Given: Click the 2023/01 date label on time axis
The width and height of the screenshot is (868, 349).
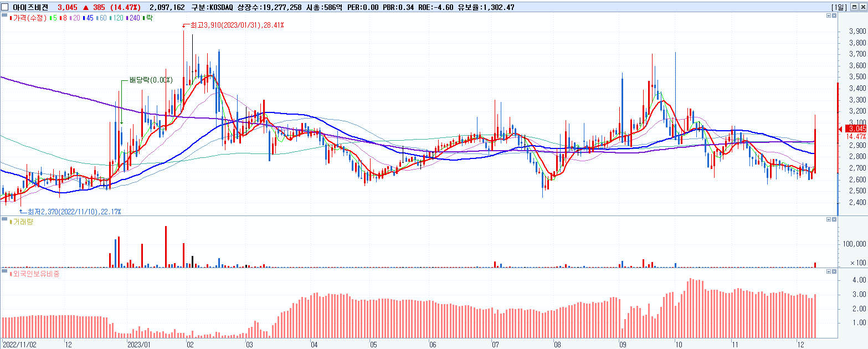Looking at the screenshot, I should pyautogui.click(x=139, y=344).
